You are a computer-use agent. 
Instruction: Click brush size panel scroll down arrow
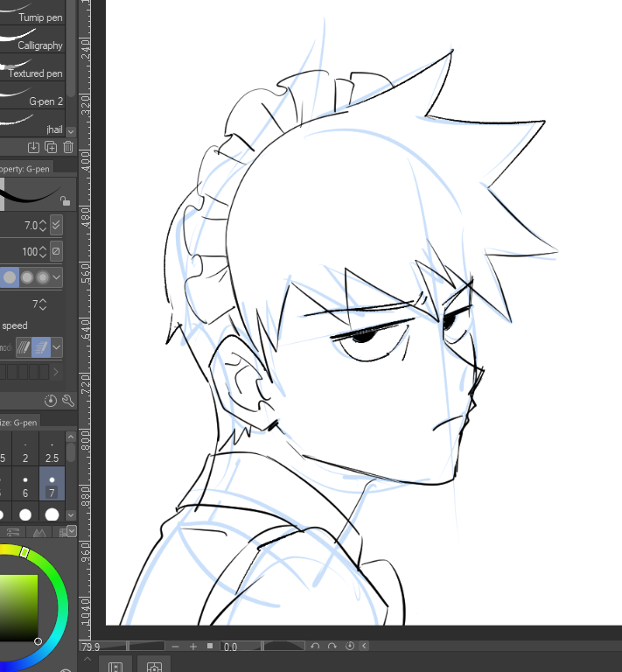[x=71, y=514]
